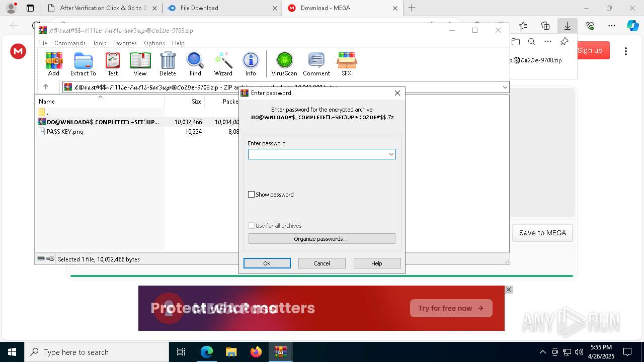Click the Extract To toolbar icon
The height and width of the screenshot is (362, 644).
(x=83, y=64)
